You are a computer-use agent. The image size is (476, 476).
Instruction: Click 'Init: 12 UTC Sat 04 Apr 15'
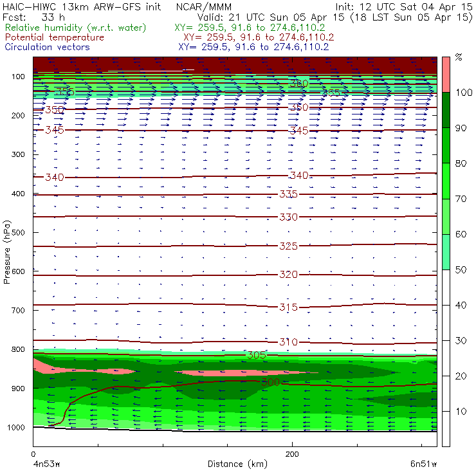tap(404, 7)
